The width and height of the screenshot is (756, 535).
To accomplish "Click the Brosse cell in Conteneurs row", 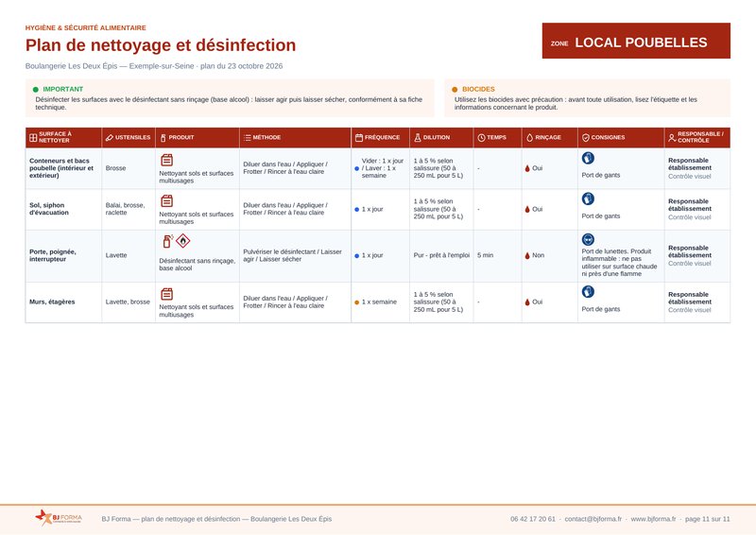I will click(x=129, y=168).
